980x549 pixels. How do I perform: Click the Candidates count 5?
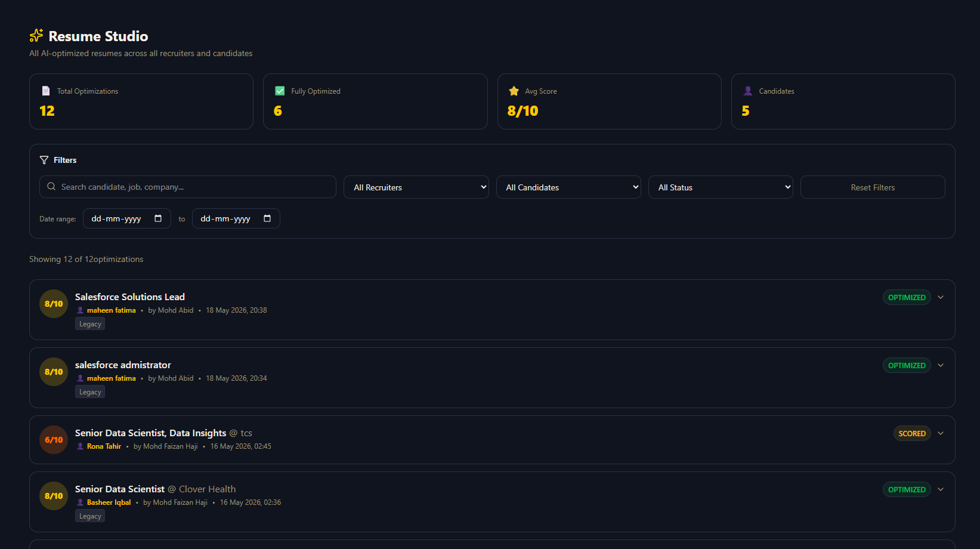[x=746, y=111]
